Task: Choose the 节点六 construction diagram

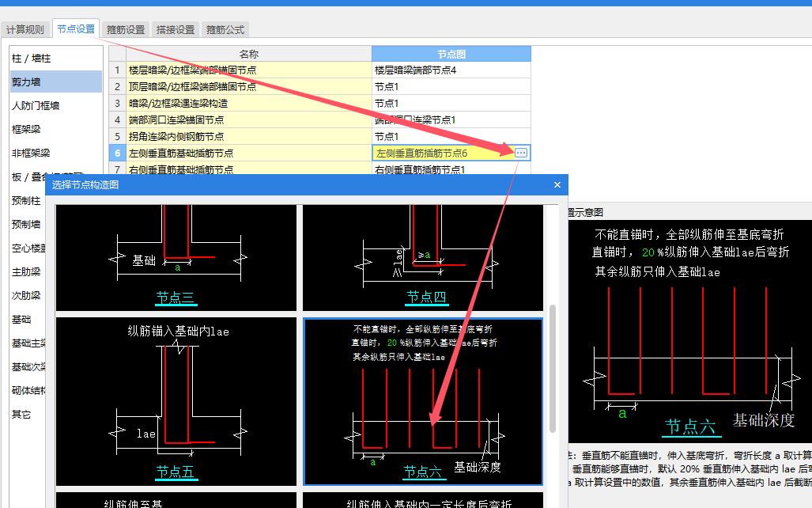Action: pos(423,402)
